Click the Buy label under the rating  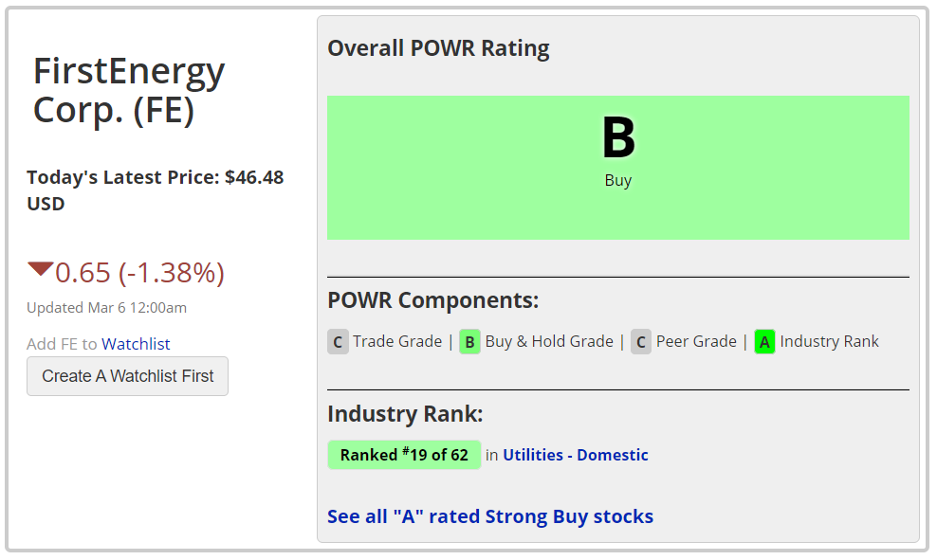pos(618,180)
